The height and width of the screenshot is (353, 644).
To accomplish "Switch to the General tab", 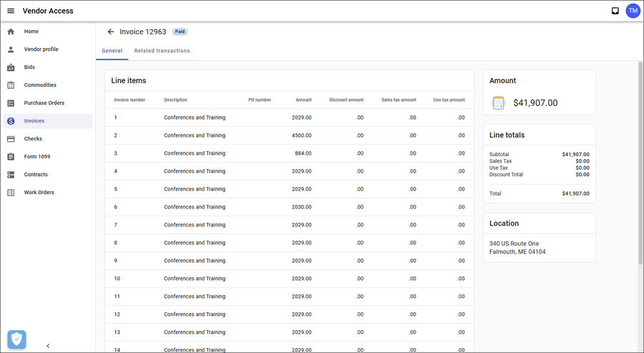I will point(112,51).
